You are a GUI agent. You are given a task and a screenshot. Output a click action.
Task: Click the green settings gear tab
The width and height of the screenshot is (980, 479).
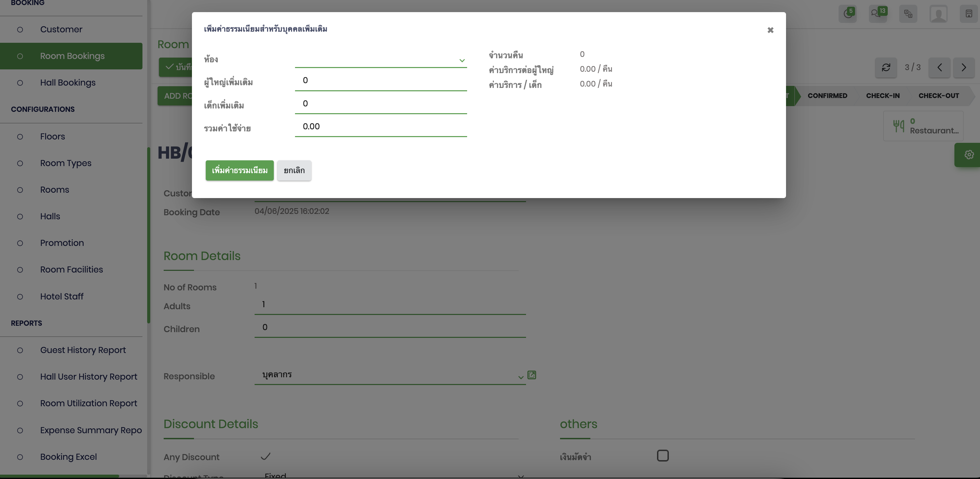point(969,155)
